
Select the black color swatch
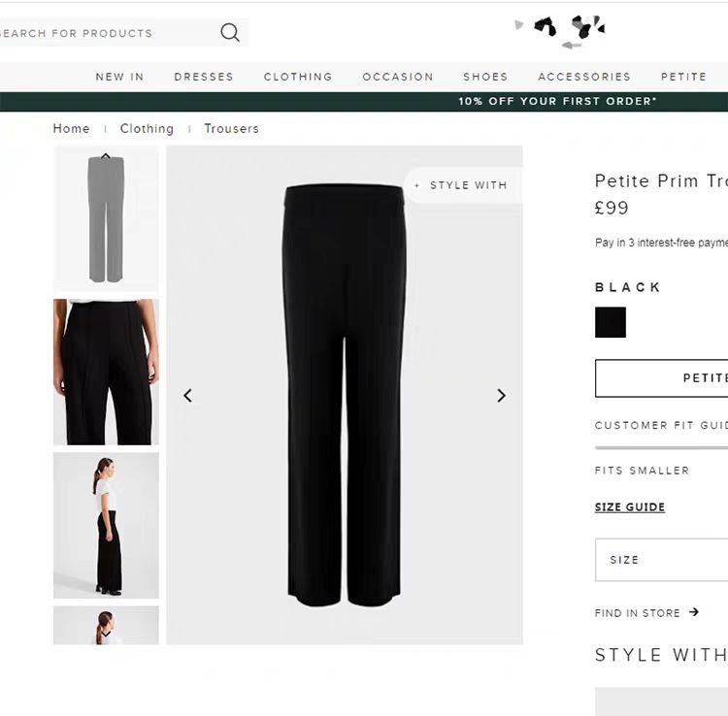click(x=611, y=322)
